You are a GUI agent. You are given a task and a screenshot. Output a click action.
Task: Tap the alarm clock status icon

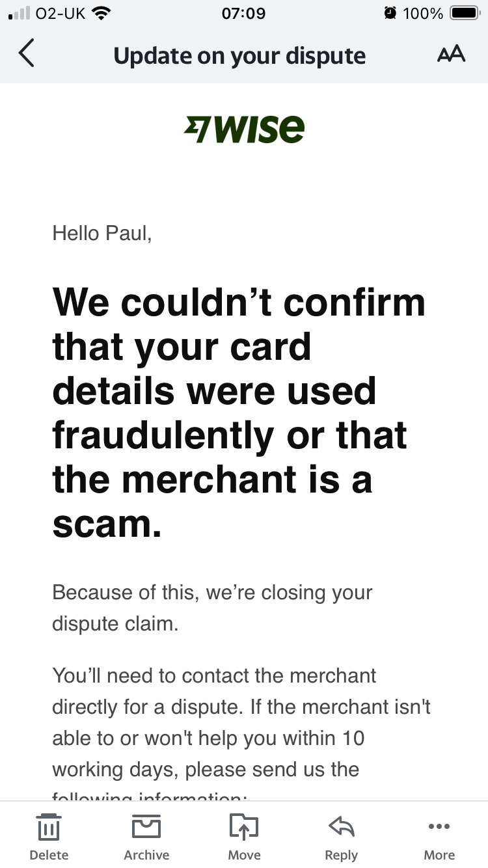tap(390, 13)
